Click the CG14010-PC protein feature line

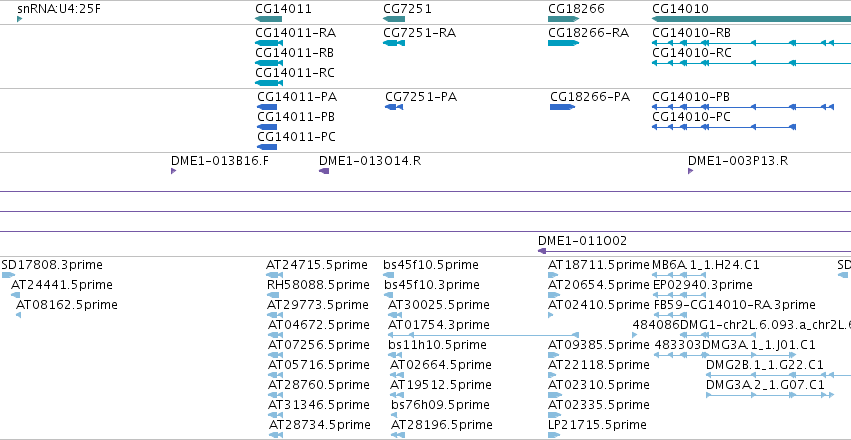(724, 127)
